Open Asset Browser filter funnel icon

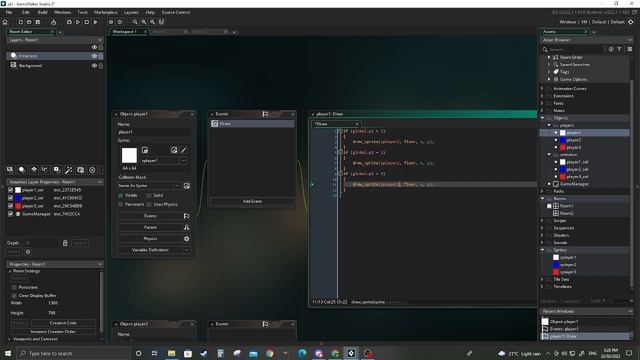pos(620,49)
